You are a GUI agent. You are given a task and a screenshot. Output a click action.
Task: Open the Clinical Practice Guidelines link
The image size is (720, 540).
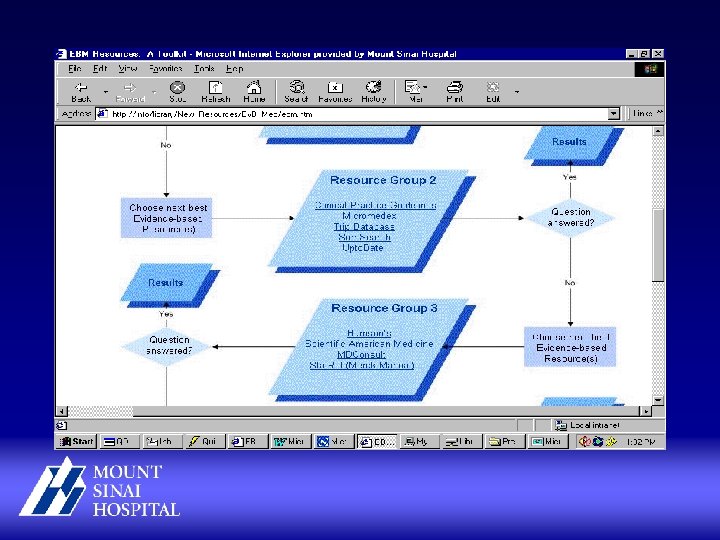[x=376, y=205]
